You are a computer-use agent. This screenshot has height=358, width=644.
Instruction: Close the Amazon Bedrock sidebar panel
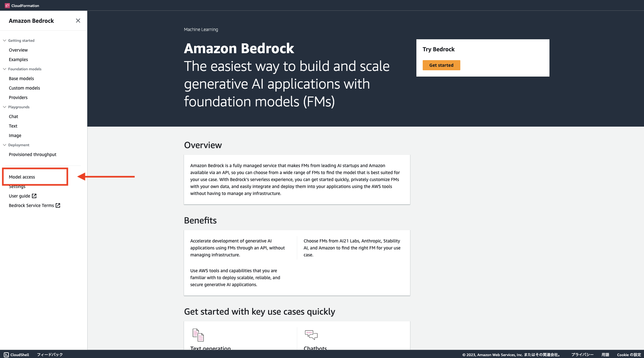tap(78, 21)
